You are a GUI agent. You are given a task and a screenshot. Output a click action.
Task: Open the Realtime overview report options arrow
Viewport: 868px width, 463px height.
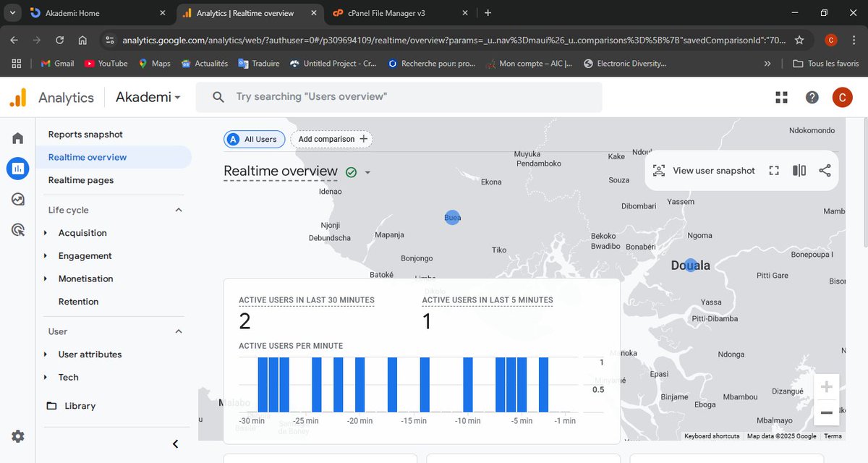coord(367,172)
